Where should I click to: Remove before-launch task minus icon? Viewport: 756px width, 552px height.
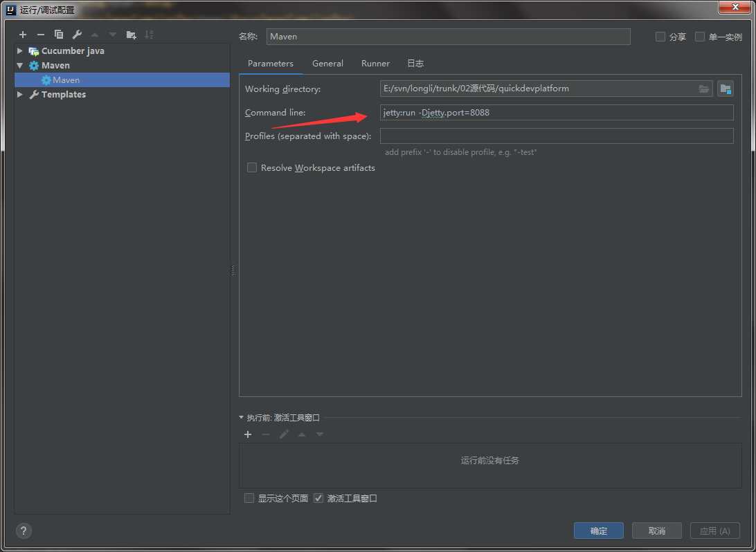(x=266, y=434)
